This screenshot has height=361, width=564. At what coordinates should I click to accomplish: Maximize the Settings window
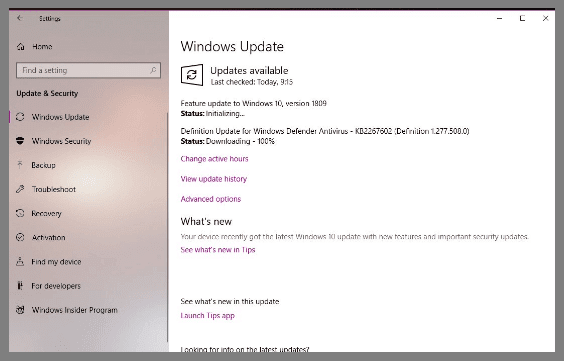point(522,18)
